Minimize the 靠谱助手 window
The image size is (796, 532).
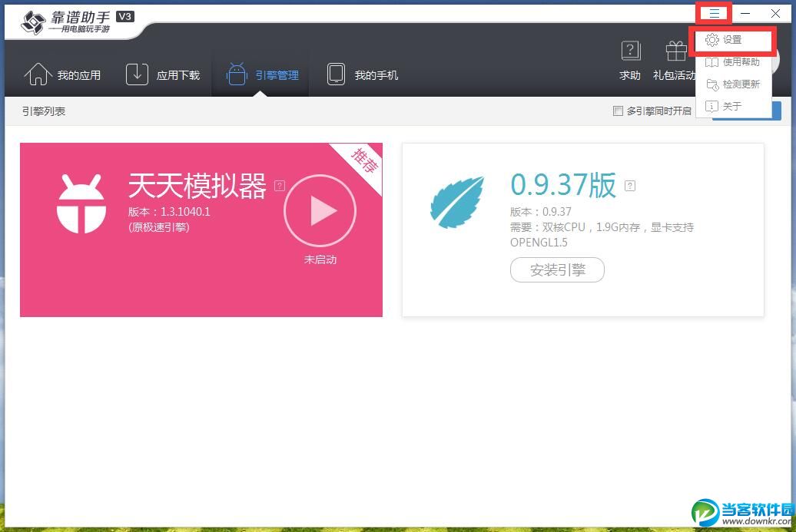[x=745, y=14]
